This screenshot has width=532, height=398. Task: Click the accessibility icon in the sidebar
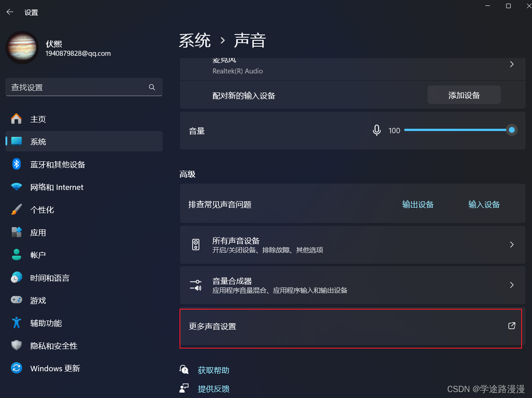point(16,323)
